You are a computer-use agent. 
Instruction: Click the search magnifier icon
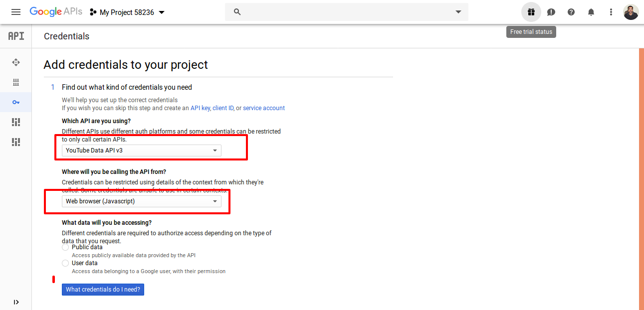pos(237,12)
